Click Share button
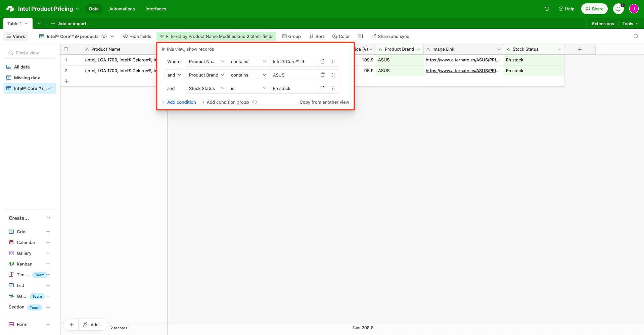Image resolution: width=644 pixels, height=335 pixels. (x=594, y=9)
